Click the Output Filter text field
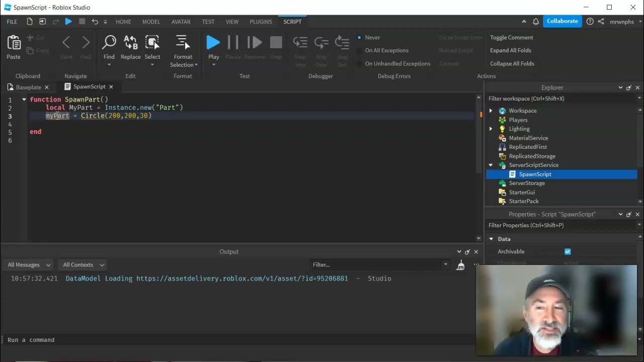 (376, 265)
